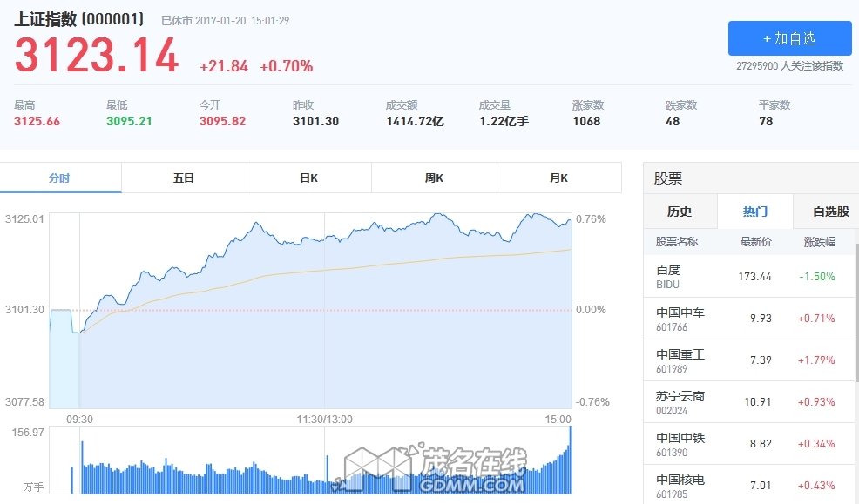Select the 日K daily candlestick tab

(x=308, y=178)
